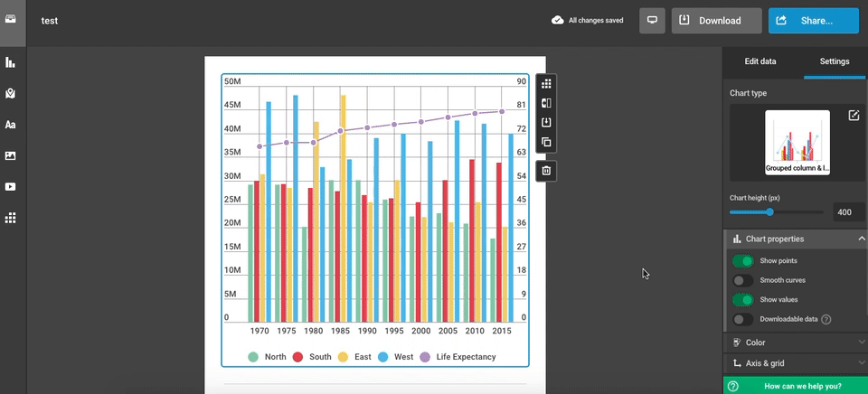Open the charts panel in left sidebar

pos(11,62)
